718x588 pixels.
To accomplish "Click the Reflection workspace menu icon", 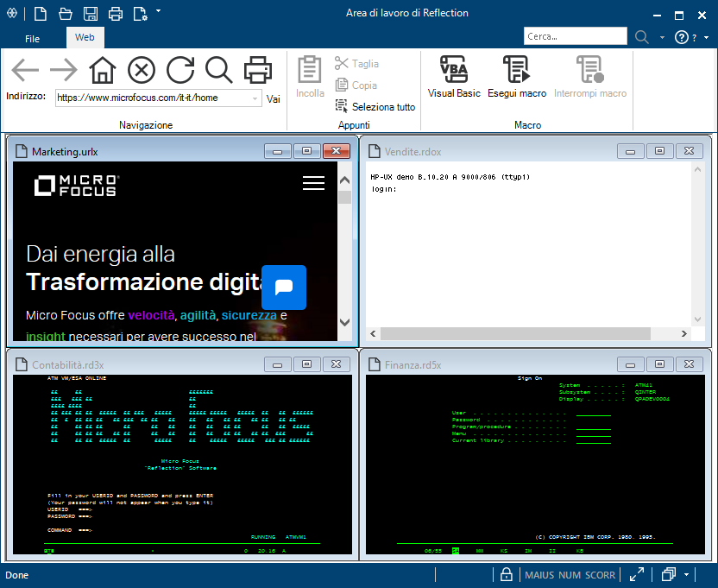I will coord(12,13).
